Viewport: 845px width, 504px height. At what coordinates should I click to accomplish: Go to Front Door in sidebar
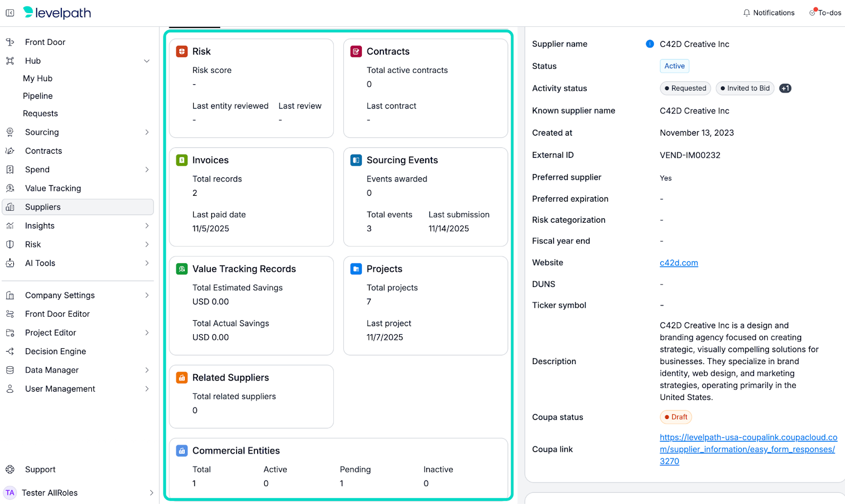pos(45,42)
